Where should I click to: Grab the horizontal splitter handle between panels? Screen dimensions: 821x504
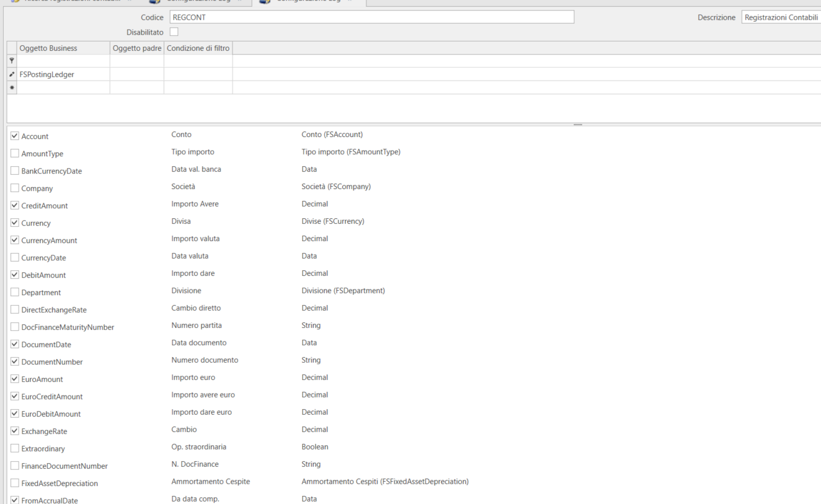[577, 125]
